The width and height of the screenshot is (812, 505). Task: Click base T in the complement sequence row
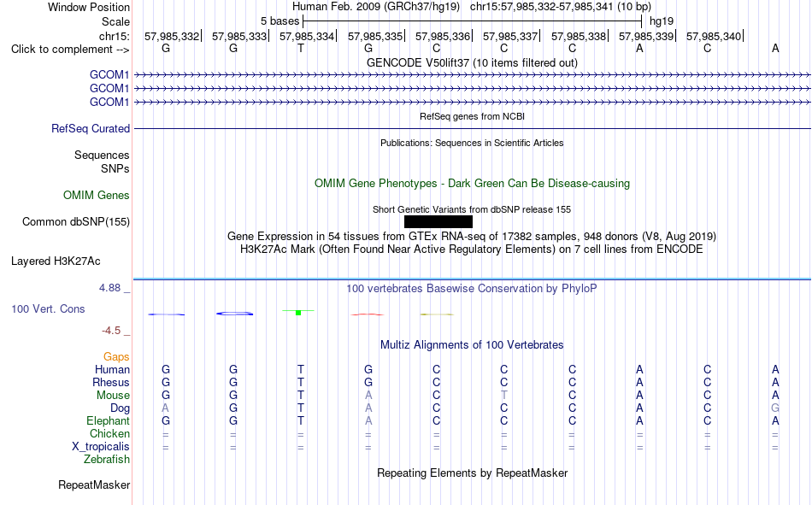coord(300,48)
